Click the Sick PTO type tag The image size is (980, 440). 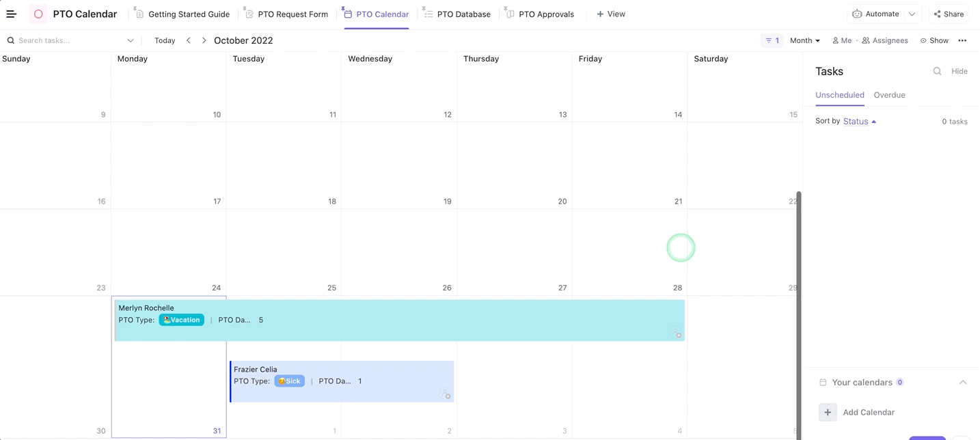[x=290, y=381]
